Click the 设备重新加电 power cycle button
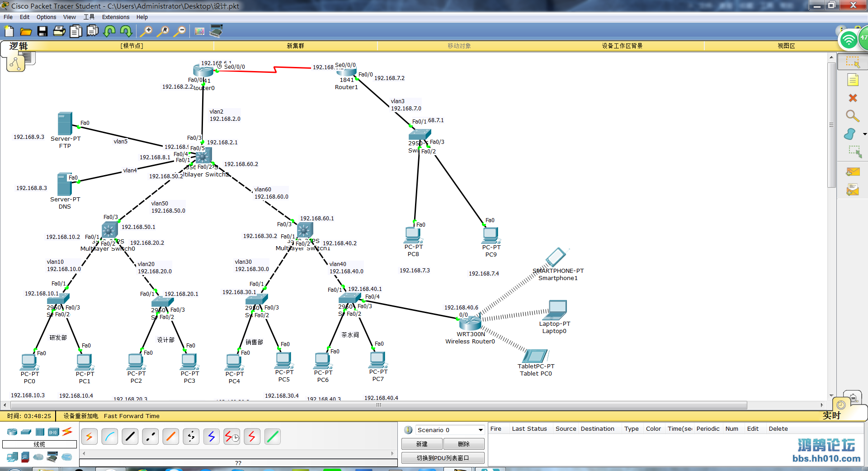The height and width of the screenshot is (471, 868). [80, 416]
